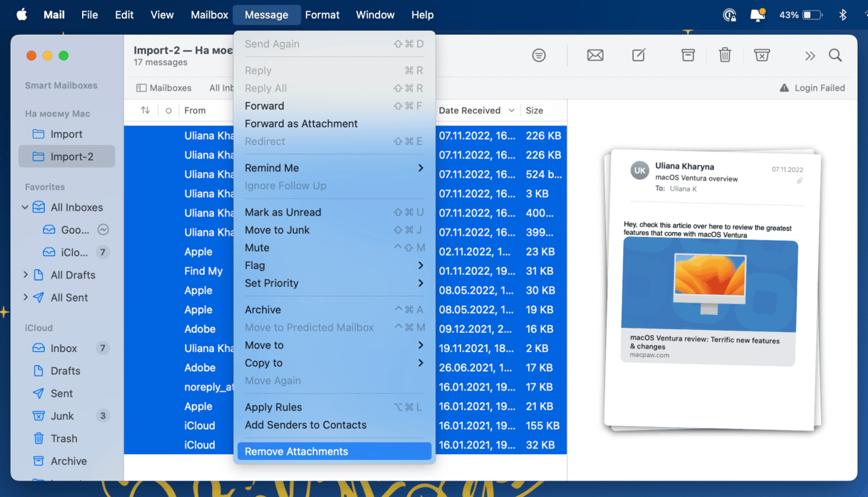
Task: Sort by the Size column header
Action: click(x=535, y=111)
